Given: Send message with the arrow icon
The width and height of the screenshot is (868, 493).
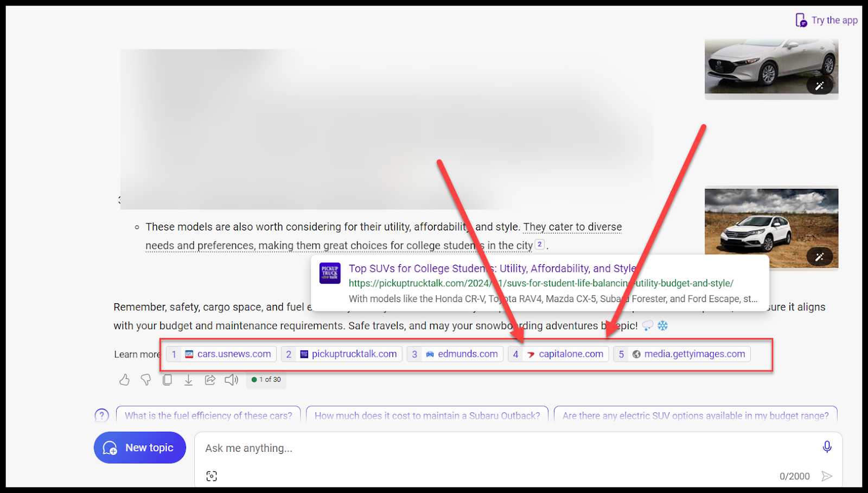Looking at the screenshot, I should (827, 476).
